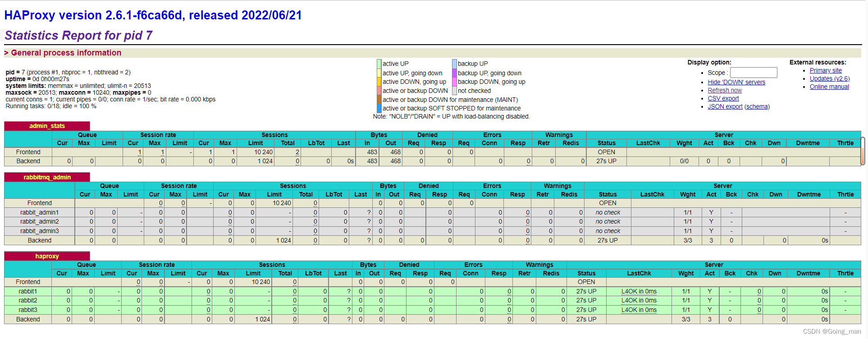The height and width of the screenshot is (339, 868).
Task: Click admin_stats Backend 1 024 session limit
Action: coord(265,161)
